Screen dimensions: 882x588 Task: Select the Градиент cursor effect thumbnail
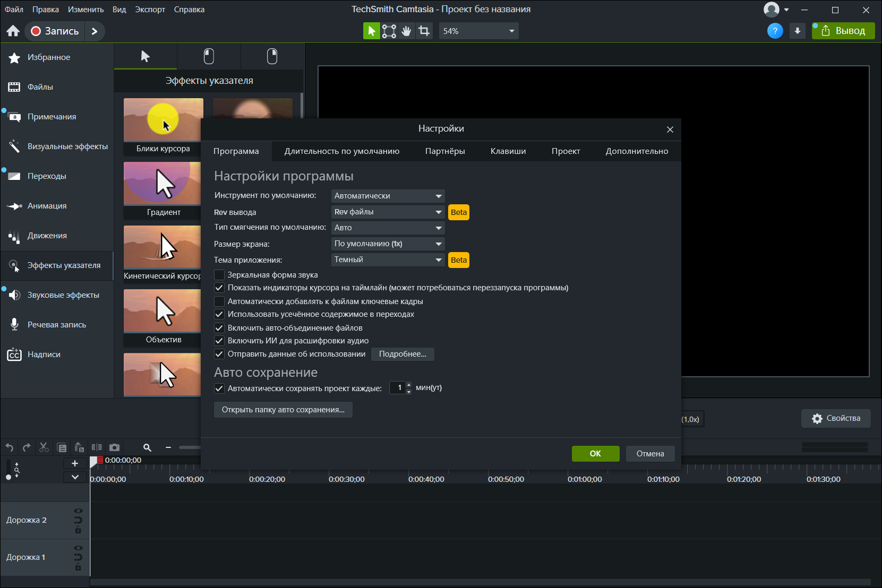pos(162,190)
